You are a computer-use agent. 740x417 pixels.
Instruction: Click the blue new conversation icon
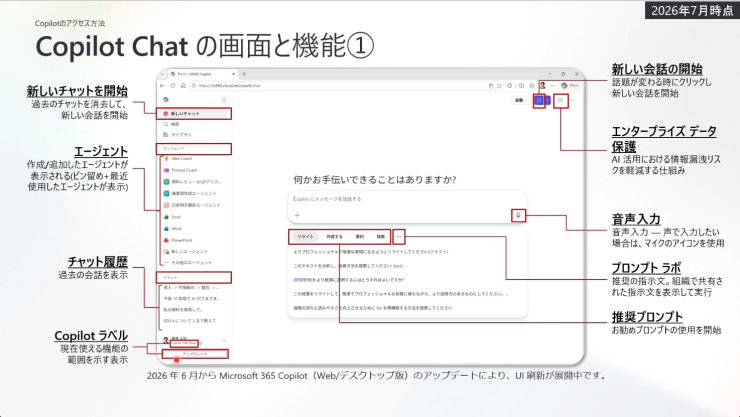point(539,100)
